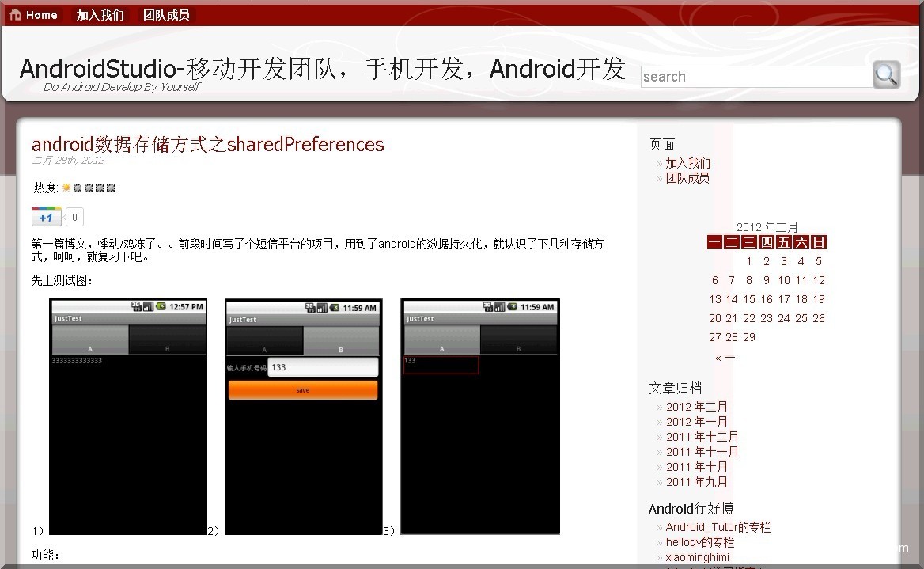Click calendar weekday header 四
924x569 pixels.
coord(767,242)
